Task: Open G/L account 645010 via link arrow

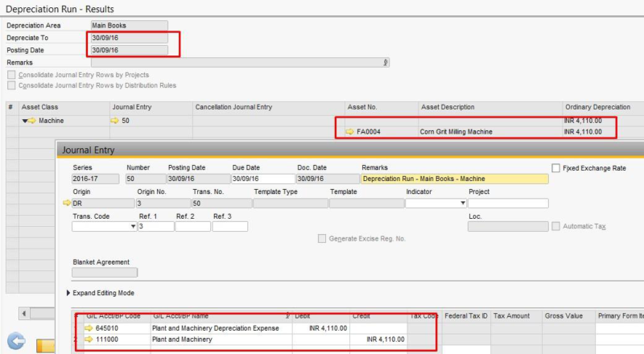Action: [x=89, y=328]
